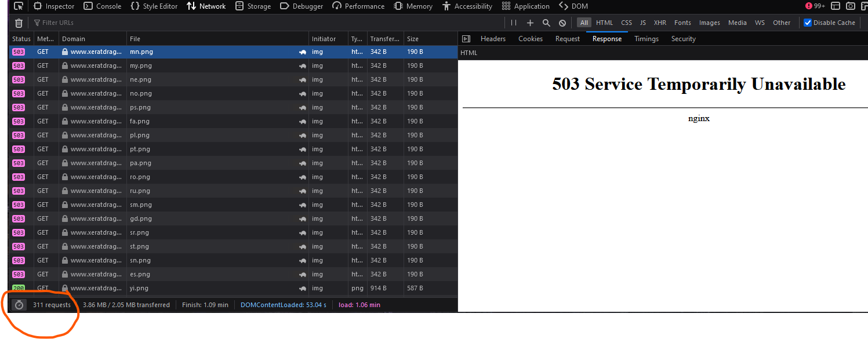Sort by the Domain column header
868x339 pixels.
92,39
